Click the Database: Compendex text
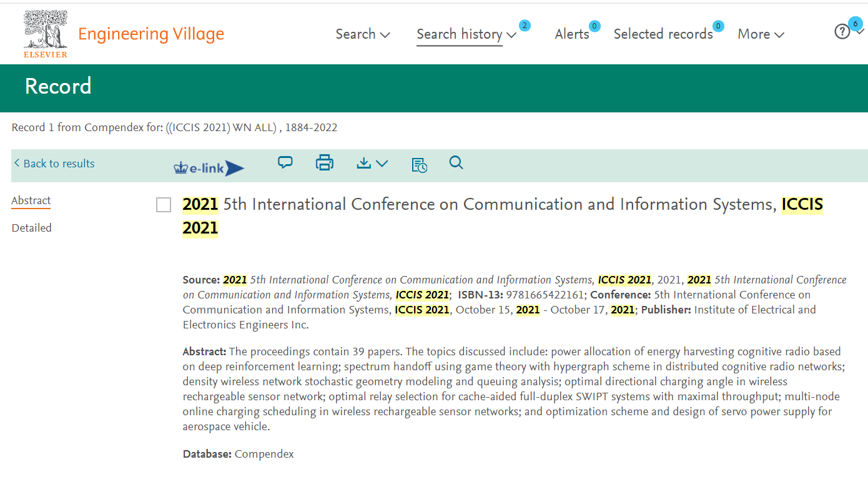Screen dimensions: 868x492 (x=238, y=454)
